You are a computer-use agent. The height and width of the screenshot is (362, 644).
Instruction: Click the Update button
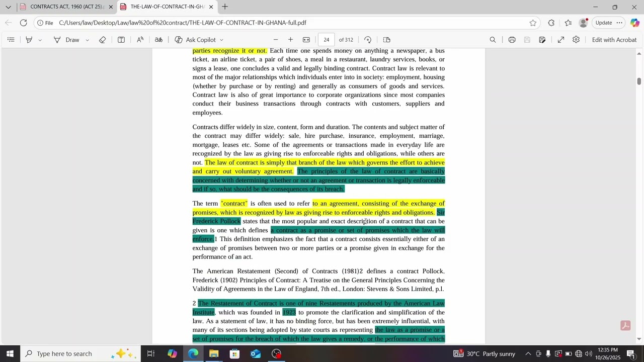pos(609,23)
